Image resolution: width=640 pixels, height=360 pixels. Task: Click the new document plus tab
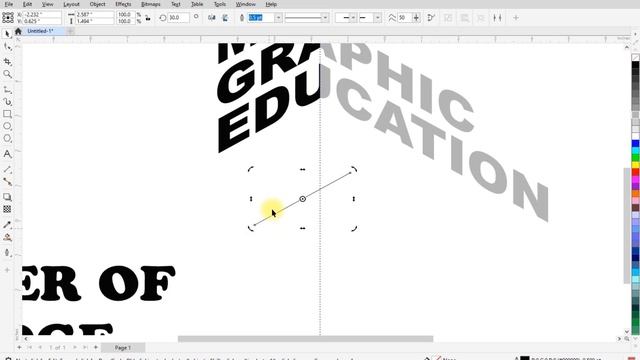coord(70,31)
